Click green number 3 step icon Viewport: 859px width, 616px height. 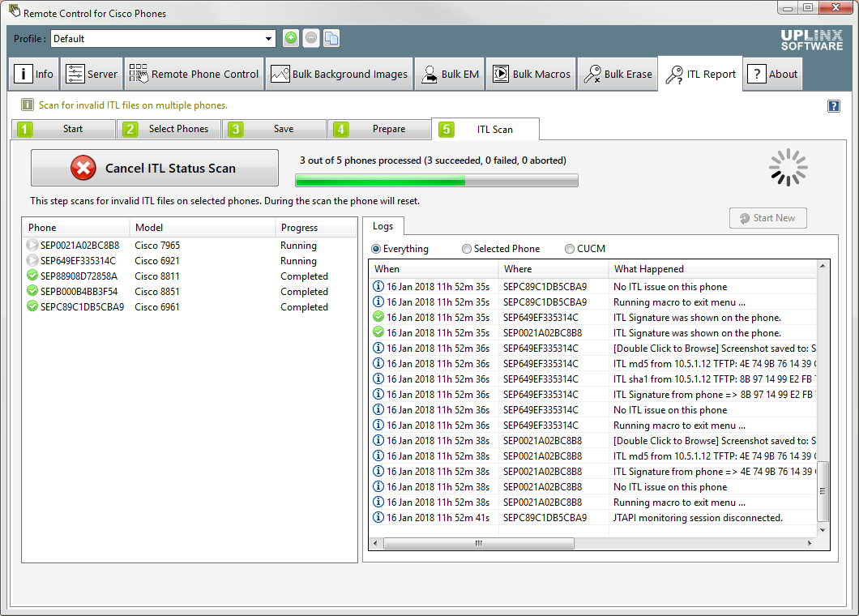point(236,130)
